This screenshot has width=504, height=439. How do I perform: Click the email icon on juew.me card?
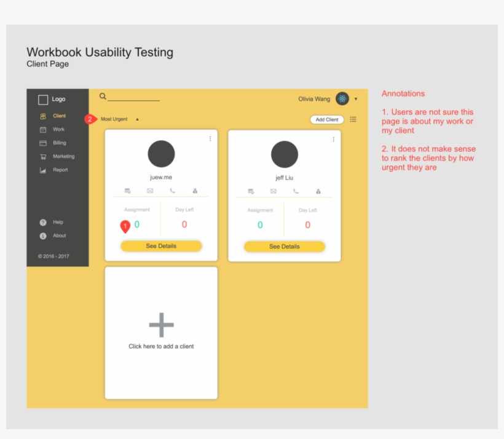[x=150, y=191]
